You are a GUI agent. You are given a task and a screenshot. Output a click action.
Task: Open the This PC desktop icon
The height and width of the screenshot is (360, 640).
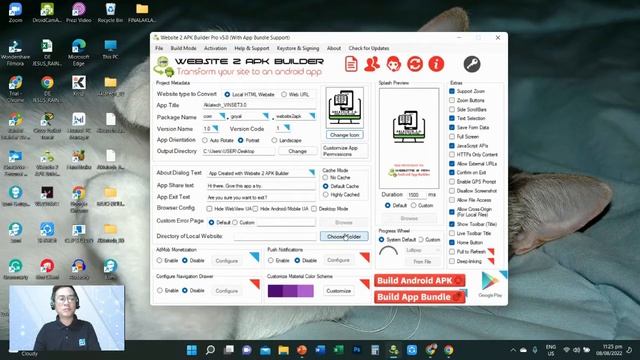[x=110, y=50]
